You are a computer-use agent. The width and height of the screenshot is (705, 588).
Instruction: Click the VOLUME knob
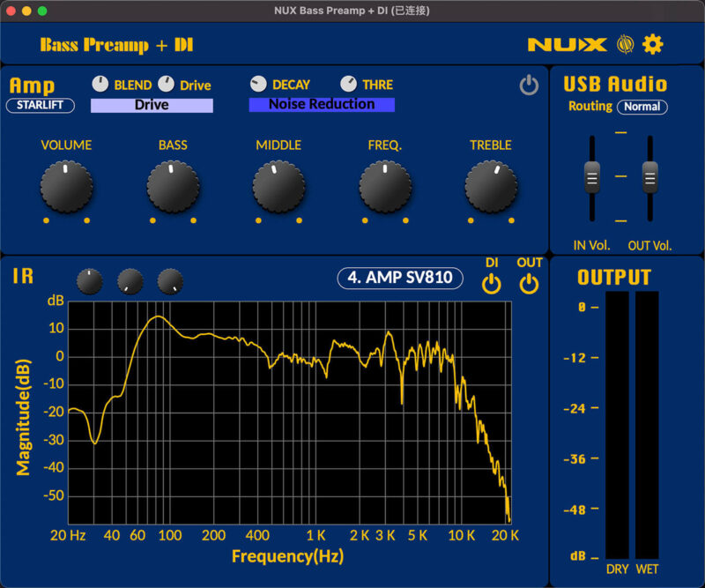point(67,187)
